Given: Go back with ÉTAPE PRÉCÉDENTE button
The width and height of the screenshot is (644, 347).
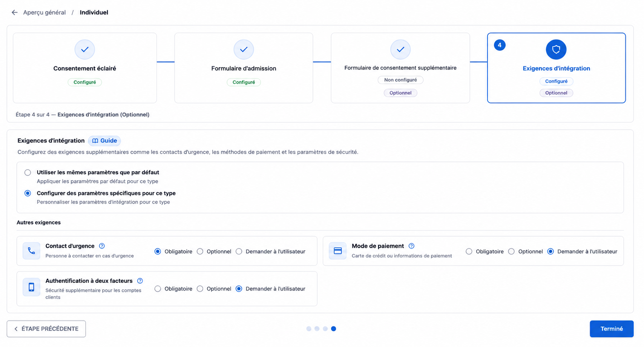Looking at the screenshot, I should click(x=46, y=329).
